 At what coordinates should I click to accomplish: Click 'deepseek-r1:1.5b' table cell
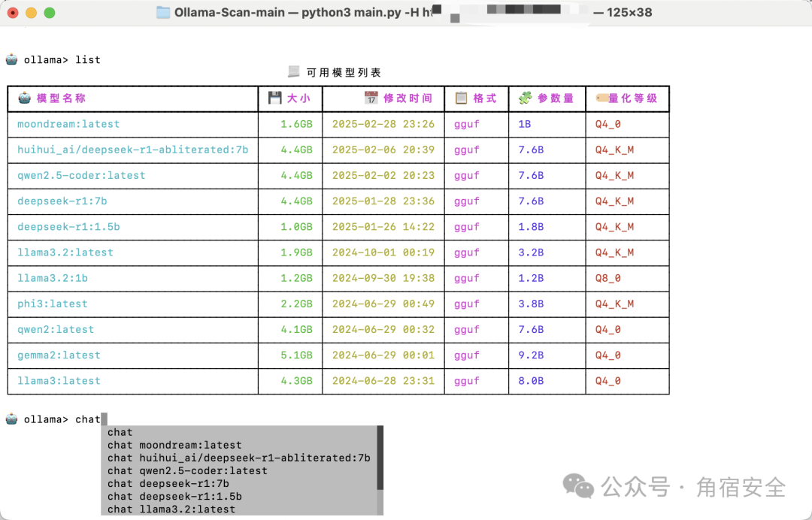68,227
